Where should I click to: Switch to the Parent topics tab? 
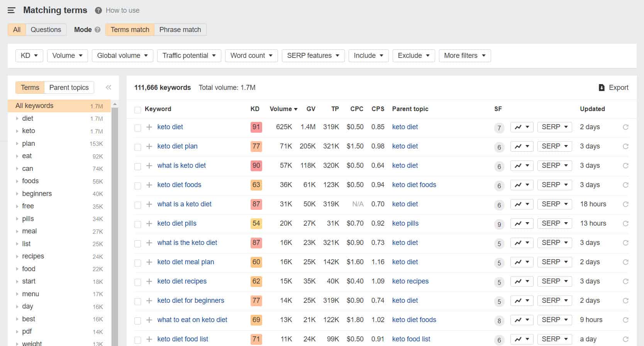point(69,88)
